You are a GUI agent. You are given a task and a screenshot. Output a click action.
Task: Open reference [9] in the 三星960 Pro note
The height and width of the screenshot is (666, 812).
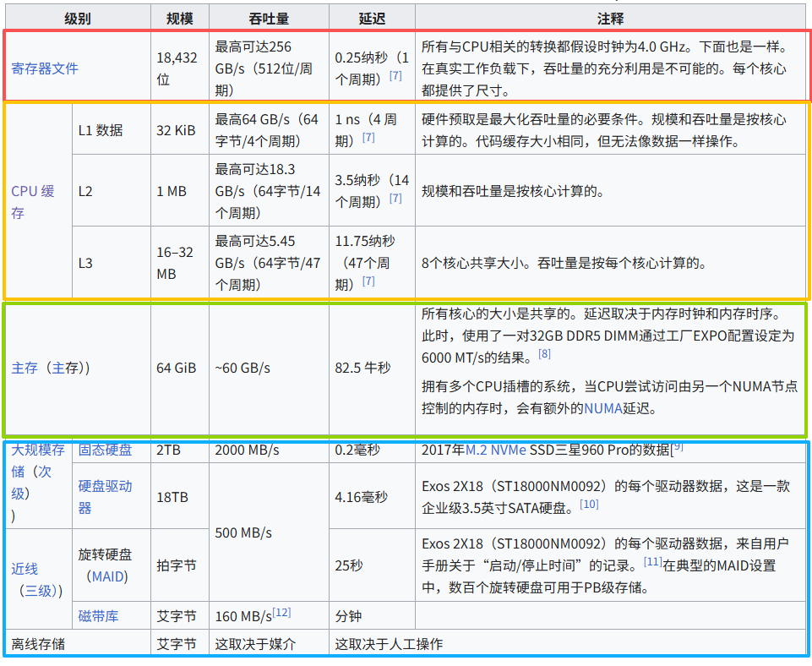678,446
